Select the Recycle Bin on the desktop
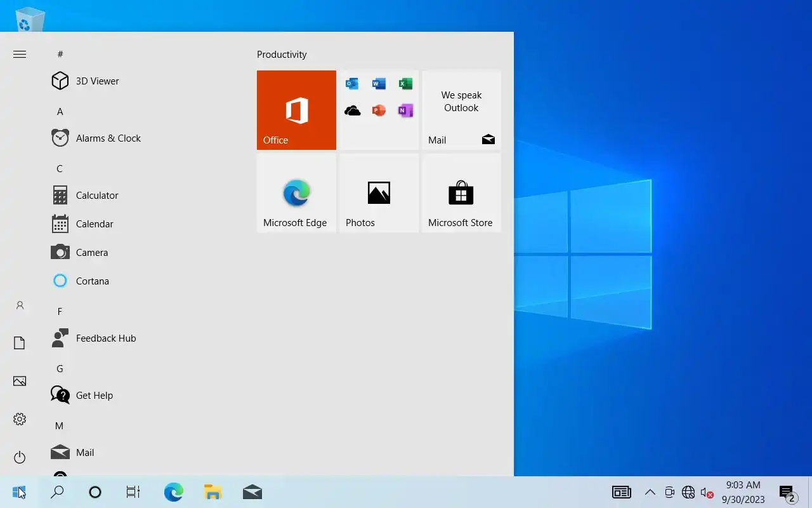812x508 pixels. (x=30, y=19)
